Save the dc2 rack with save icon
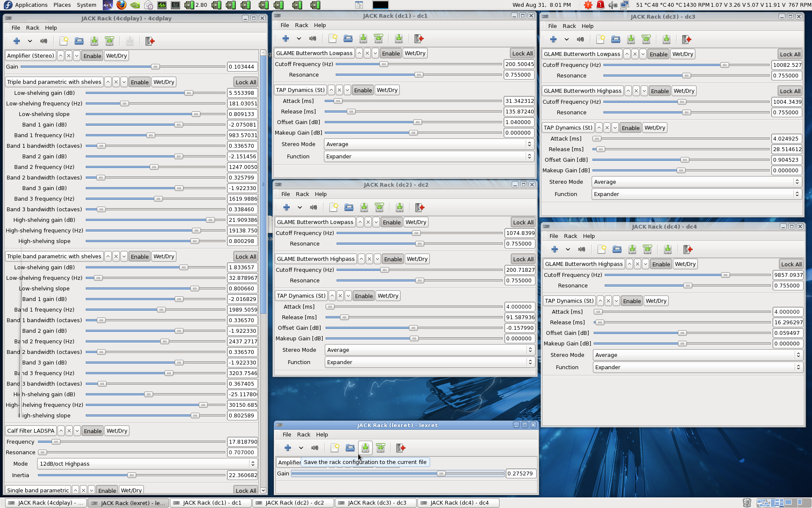 click(x=364, y=207)
